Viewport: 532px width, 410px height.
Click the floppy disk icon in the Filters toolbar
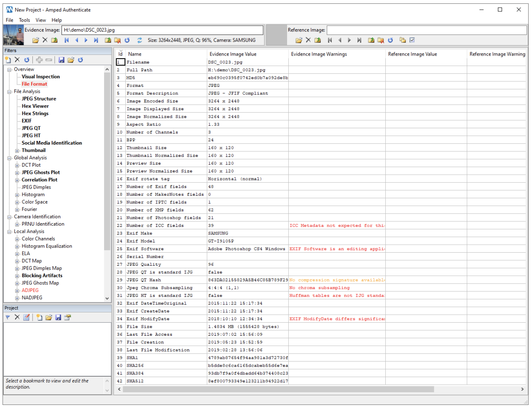tap(62, 60)
